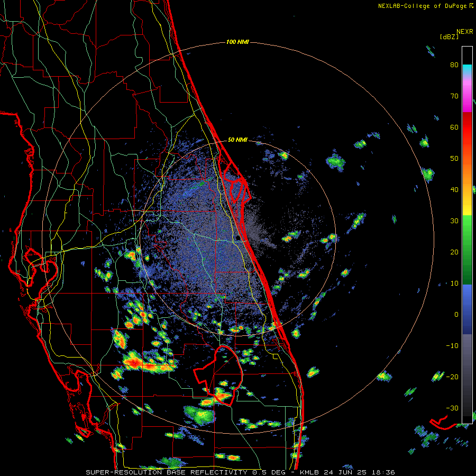Click the positive 10 value on the dBZ scale
Viewport: 476px width, 476px height.
(454, 283)
